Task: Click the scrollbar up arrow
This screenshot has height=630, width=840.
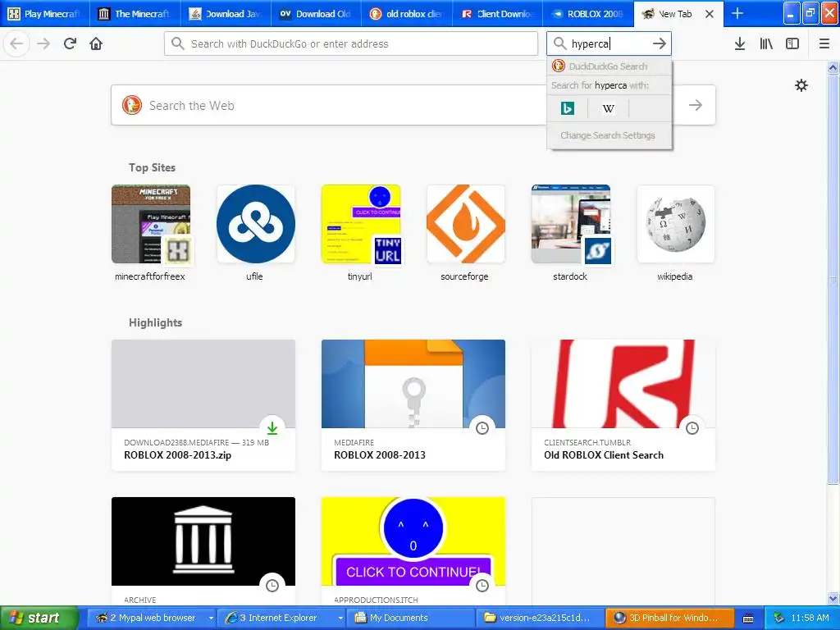Action: (833, 67)
